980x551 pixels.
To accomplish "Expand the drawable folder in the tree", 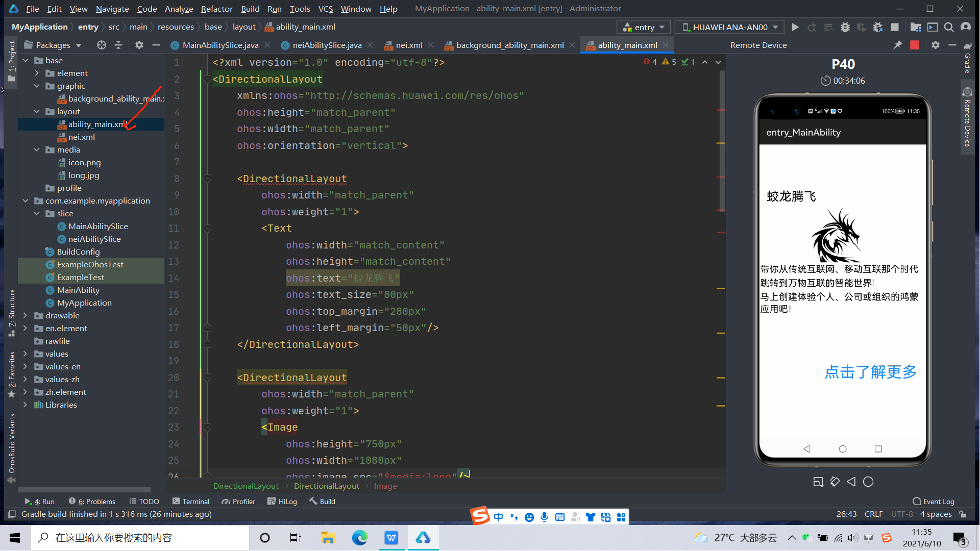I will click(x=25, y=315).
